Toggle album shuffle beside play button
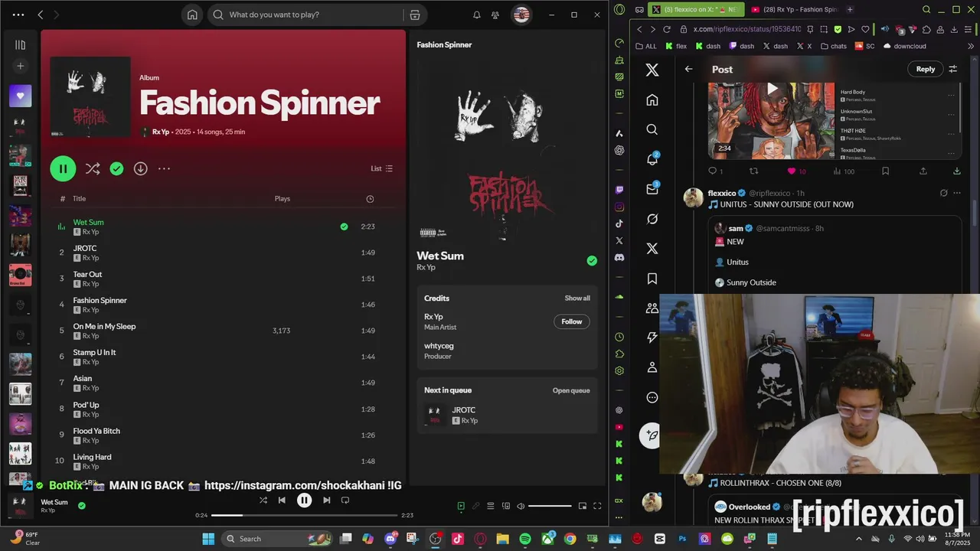The image size is (980, 551). tap(93, 168)
